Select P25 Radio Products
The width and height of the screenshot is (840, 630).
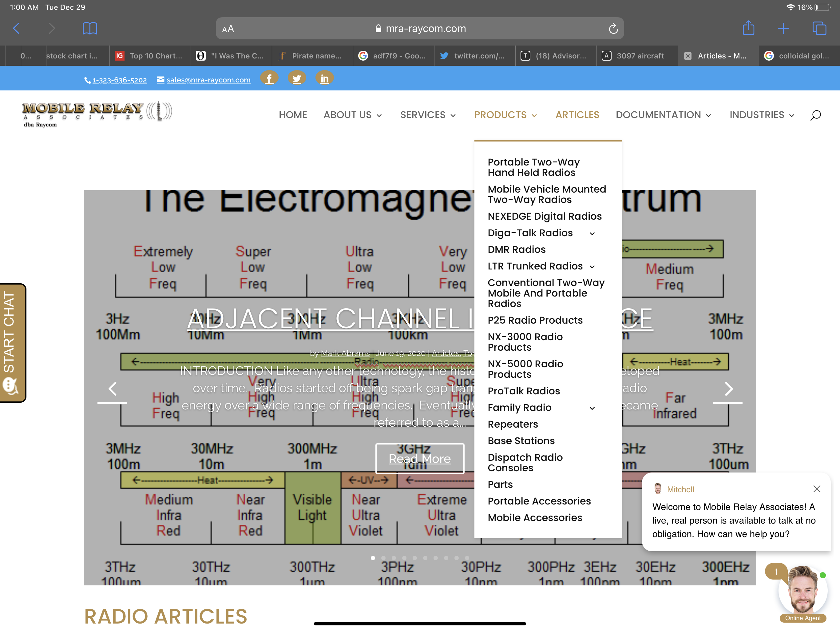point(535,320)
